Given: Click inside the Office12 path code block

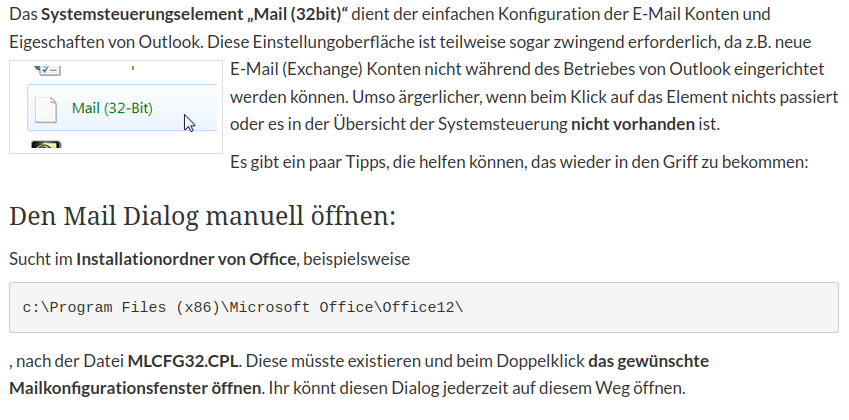Looking at the screenshot, I should (x=424, y=307).
